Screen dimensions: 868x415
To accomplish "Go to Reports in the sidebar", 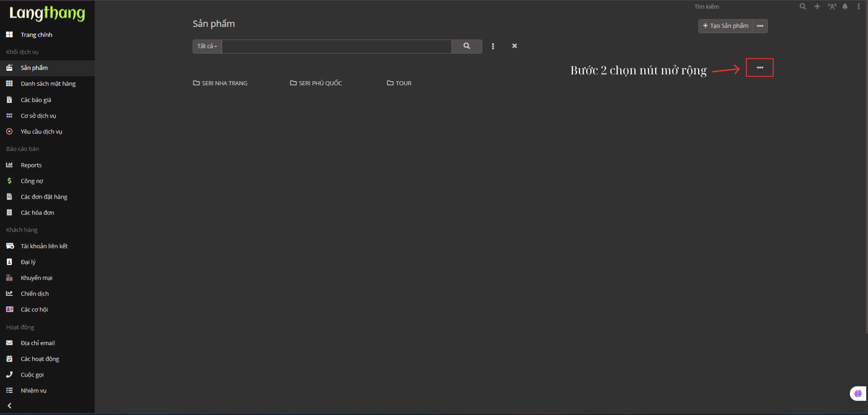I will click(31, 165).
